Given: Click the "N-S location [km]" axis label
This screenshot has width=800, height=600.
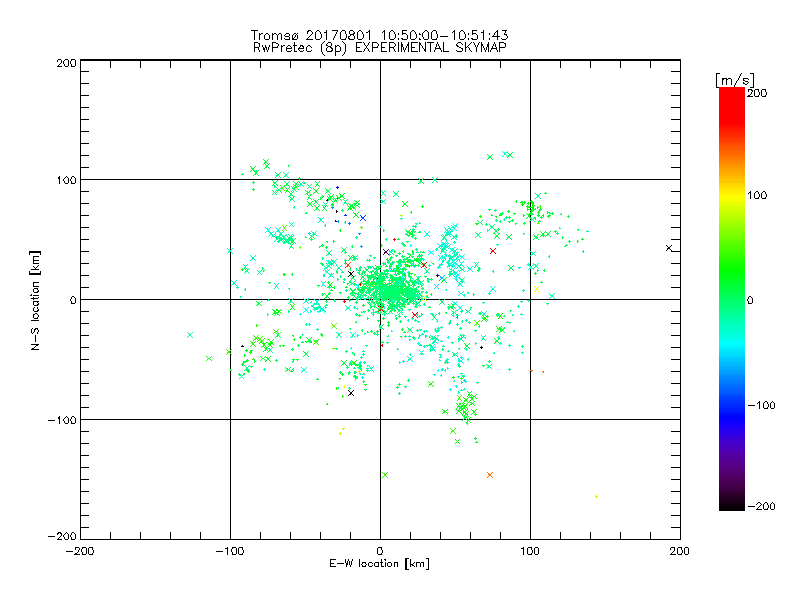Looking at the screenshot, I should click(35, 300).
